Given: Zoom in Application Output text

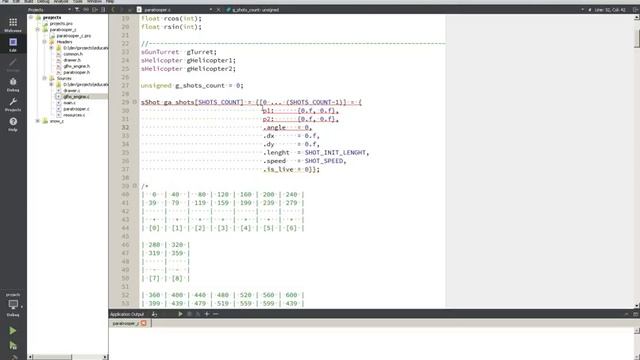Looking at the screenshot, I should pos(207,314).
